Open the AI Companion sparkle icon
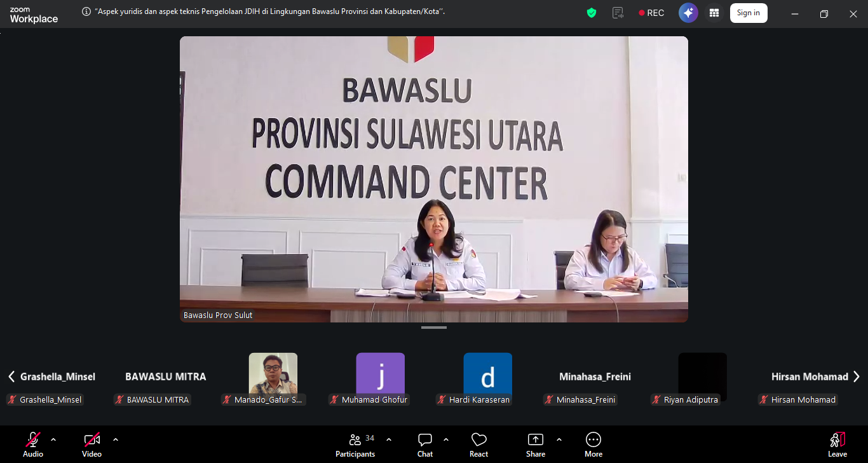 pyautogui.click(x=688, y=13)
